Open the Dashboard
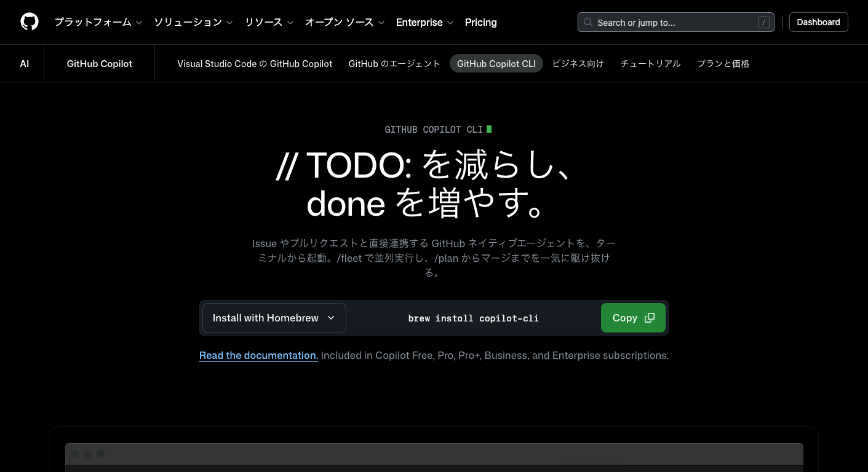The image size is (868, 472). [818, 22]
